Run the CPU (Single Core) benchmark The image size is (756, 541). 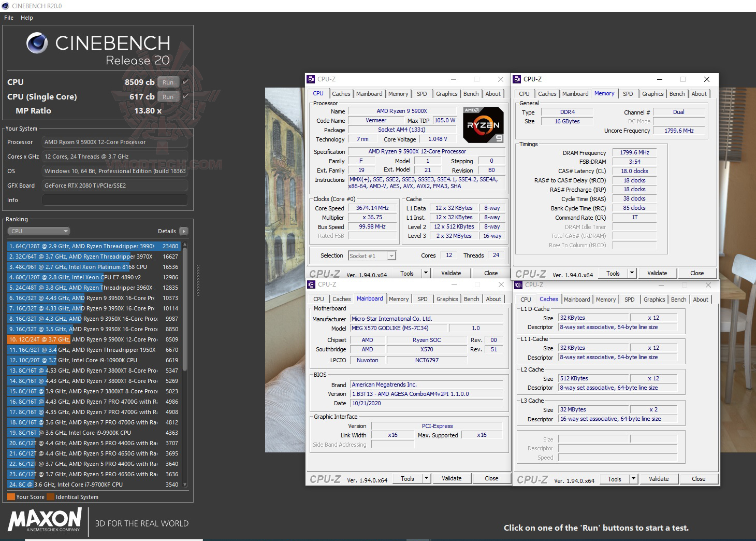tap(168, 97)
